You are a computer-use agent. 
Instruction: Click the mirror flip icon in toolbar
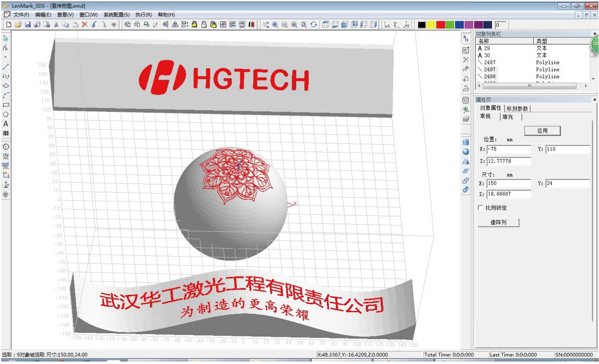[175, 24]
